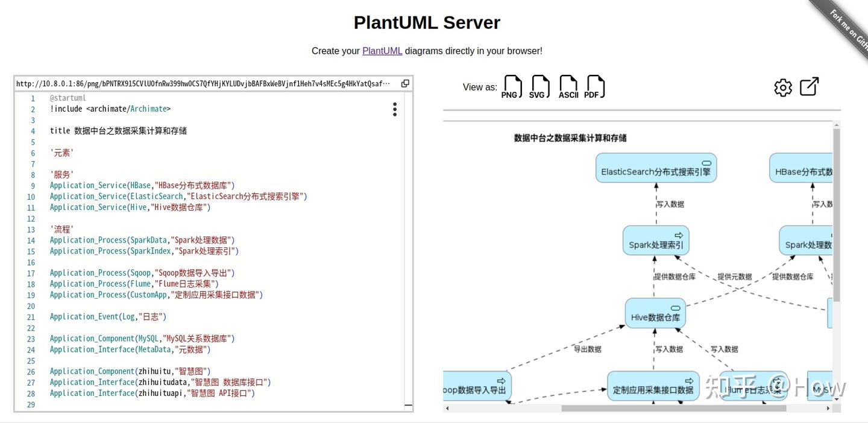Download the diagram as PDF

pyautogui.click(x=594, y=86)
